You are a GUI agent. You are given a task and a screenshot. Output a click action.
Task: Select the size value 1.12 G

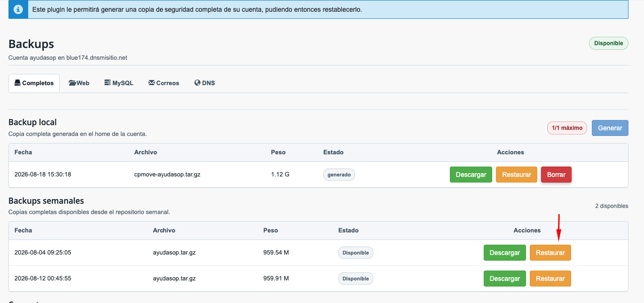[280, 175]
